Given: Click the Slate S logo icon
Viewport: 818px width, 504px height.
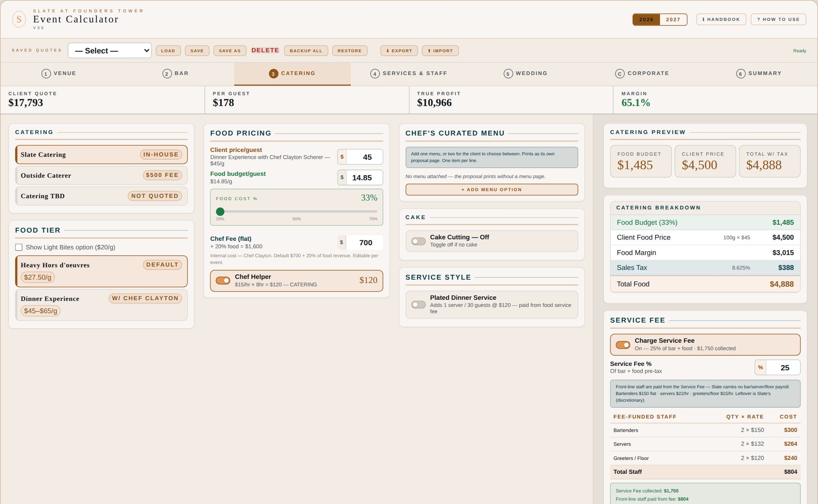Looking at the screenshot, I should pos(19,19).
